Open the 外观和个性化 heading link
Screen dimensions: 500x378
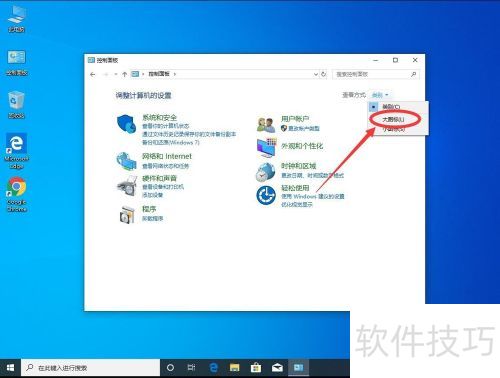point(302,146)
